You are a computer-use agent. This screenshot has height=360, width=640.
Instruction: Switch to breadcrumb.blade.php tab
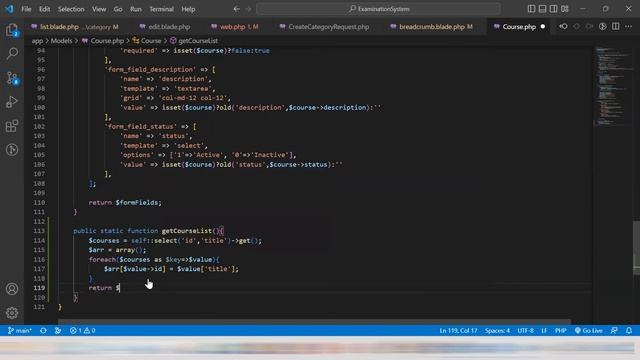tap(431, 27)
